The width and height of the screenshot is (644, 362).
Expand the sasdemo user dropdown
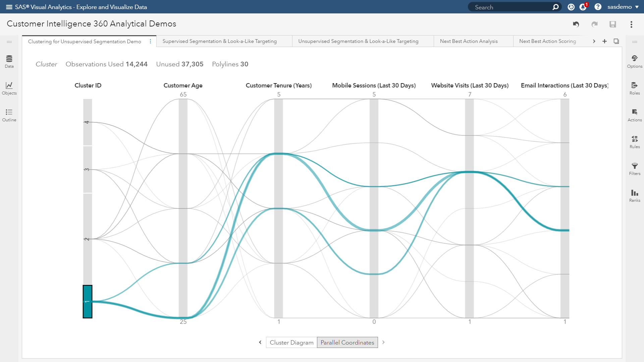[623, 7]
